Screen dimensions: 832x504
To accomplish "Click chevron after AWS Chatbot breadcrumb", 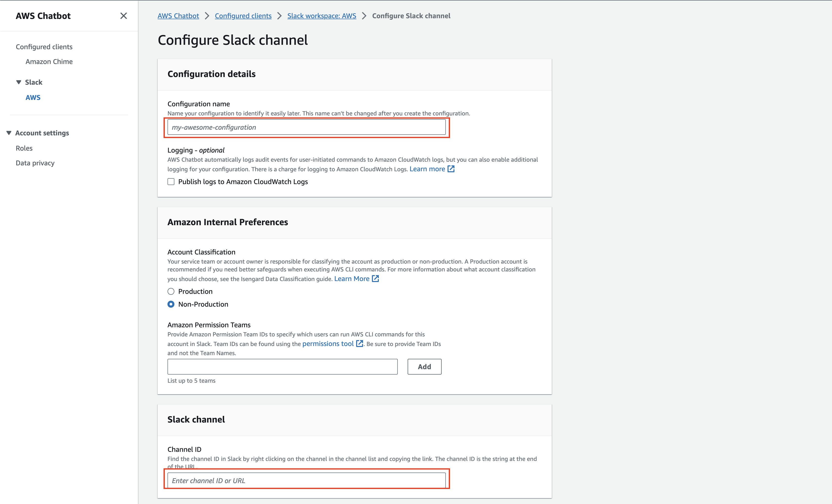I will [x=207, y=16].
